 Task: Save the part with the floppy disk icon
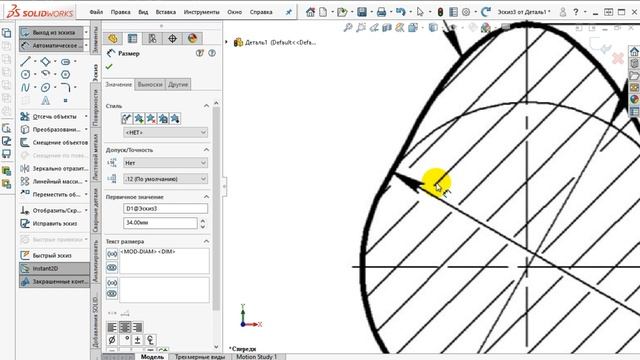point(362,12)
